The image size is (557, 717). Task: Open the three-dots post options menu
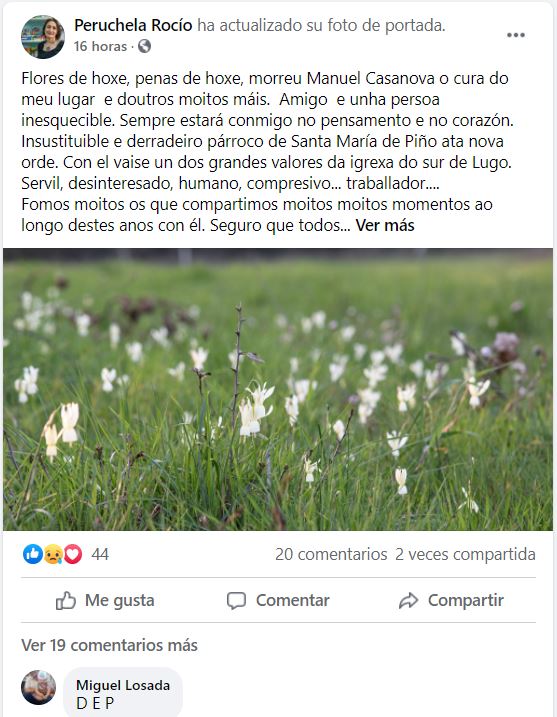click(515, 35)
